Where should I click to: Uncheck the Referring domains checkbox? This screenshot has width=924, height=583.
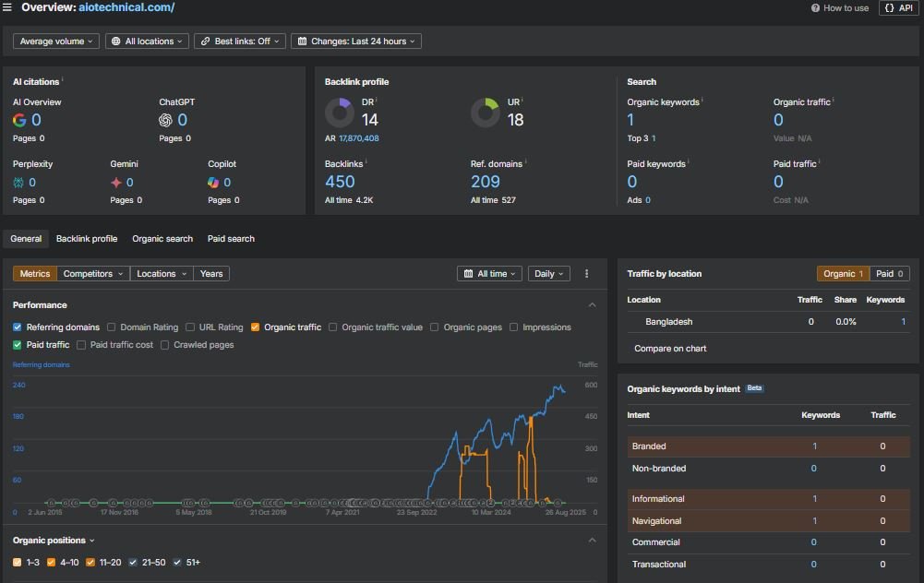coord(18,327)
